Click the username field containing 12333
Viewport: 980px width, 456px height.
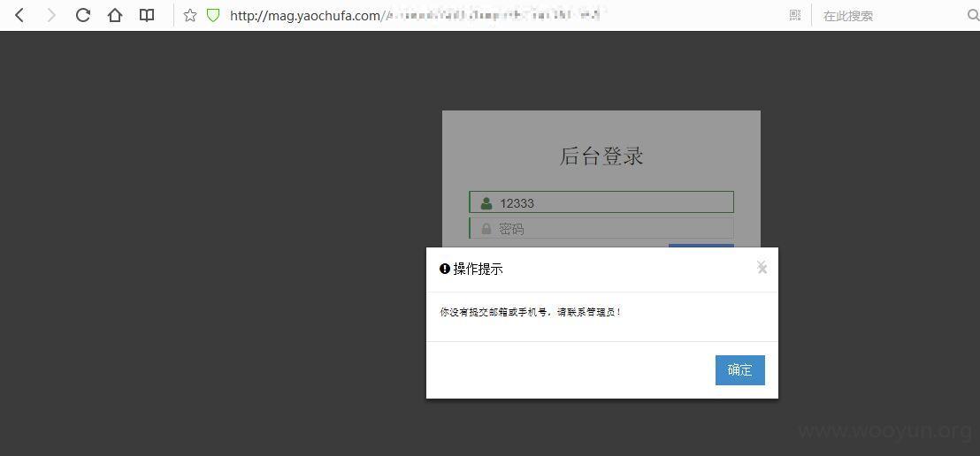[601, 202]
